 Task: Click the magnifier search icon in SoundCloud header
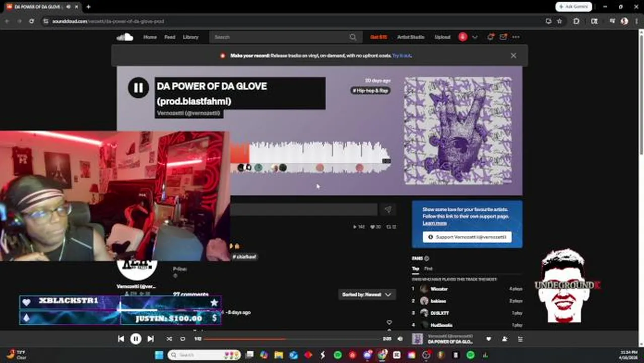[353, 37]
